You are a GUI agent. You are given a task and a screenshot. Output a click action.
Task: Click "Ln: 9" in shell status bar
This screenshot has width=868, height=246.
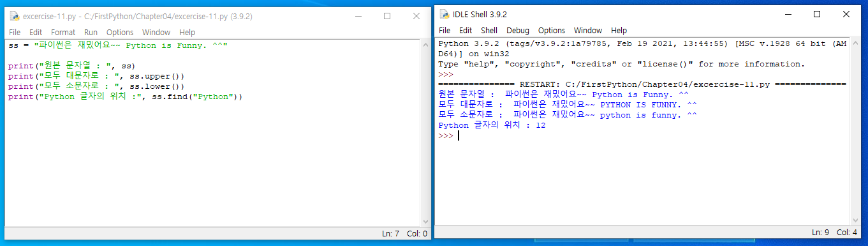[821, 233]
